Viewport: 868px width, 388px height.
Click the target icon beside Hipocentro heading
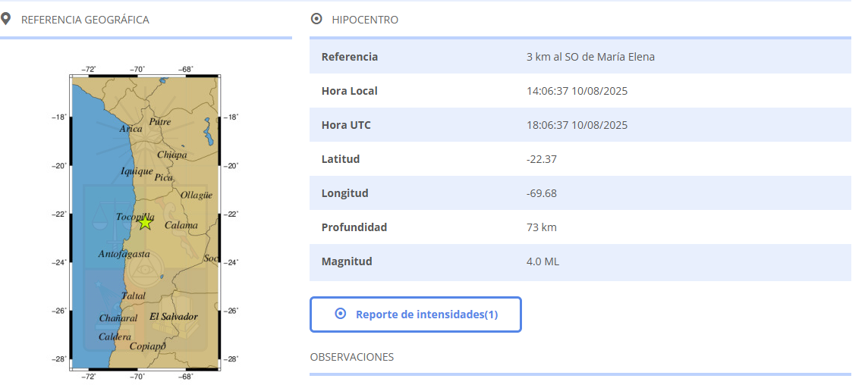(316, 20)
